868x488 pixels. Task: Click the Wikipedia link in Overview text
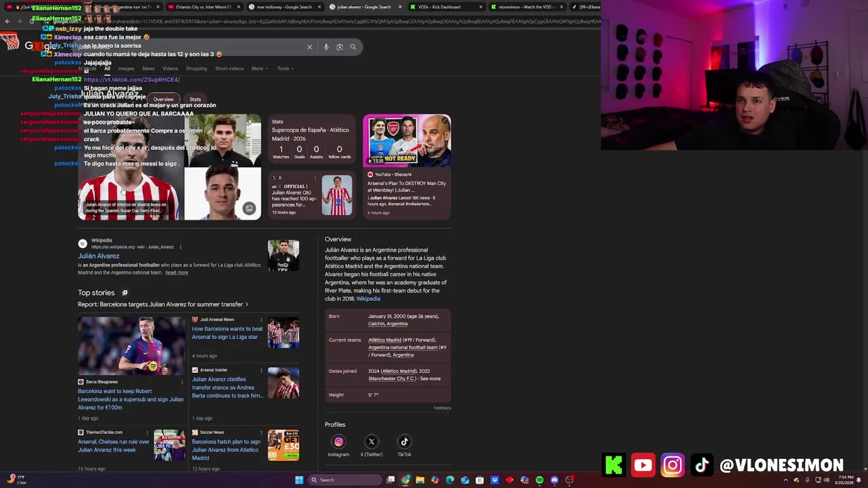[368, 299]
